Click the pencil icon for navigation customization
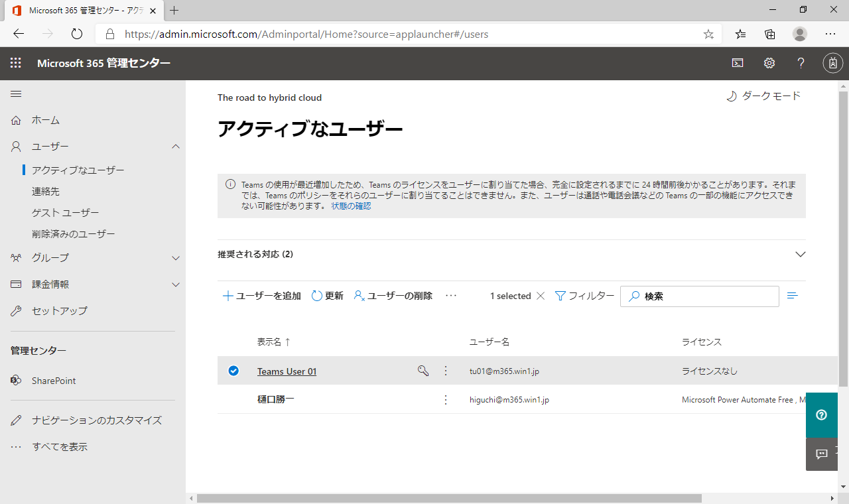849x504 pixels. [17, 420]
